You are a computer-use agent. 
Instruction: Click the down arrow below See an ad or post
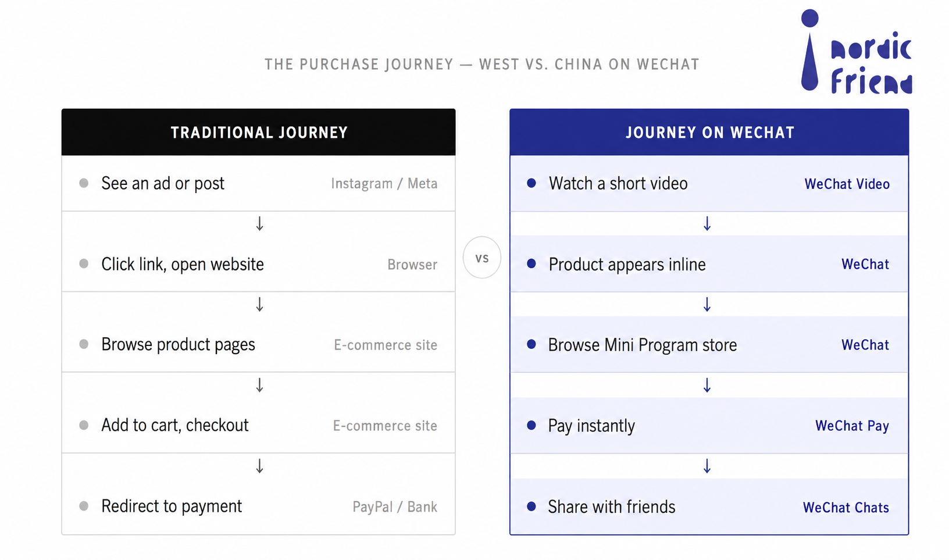(x=259, y=224)
